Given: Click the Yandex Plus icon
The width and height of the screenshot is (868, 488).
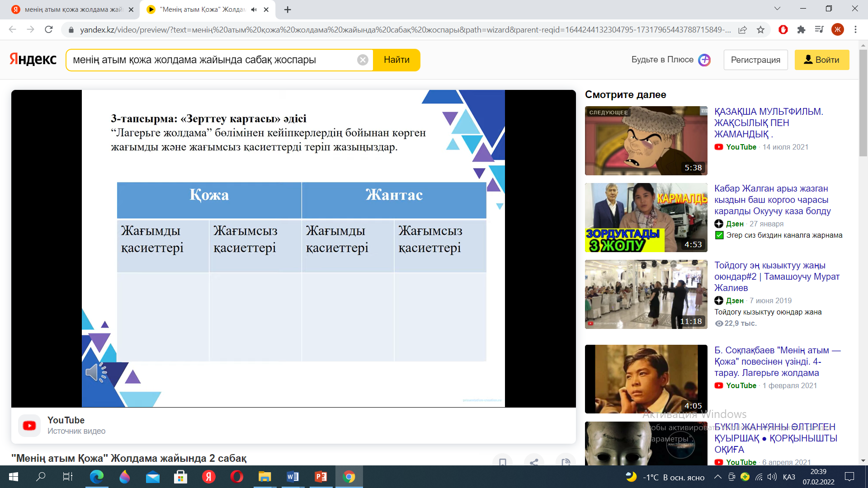Looking at the screenshot, I should (704, 60).
